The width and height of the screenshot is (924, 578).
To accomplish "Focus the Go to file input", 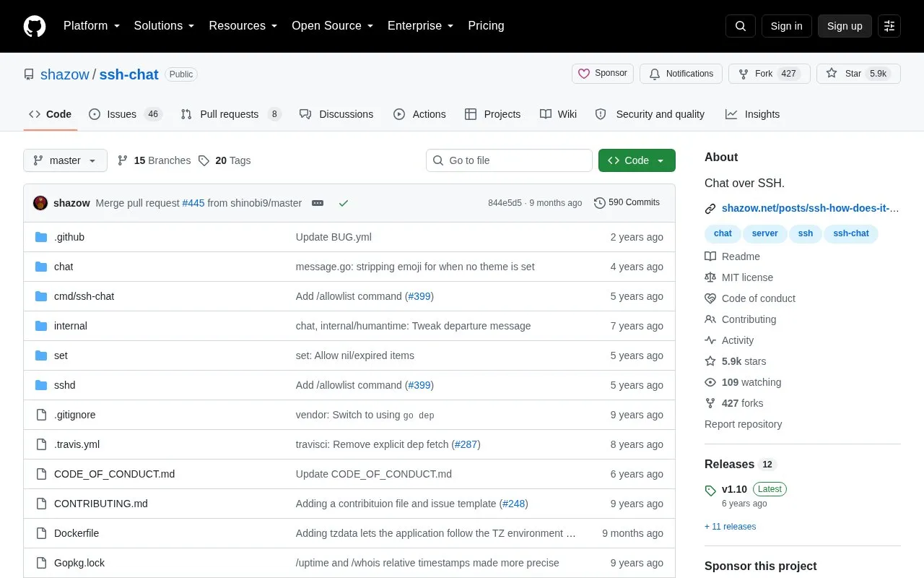I will 509,160.
